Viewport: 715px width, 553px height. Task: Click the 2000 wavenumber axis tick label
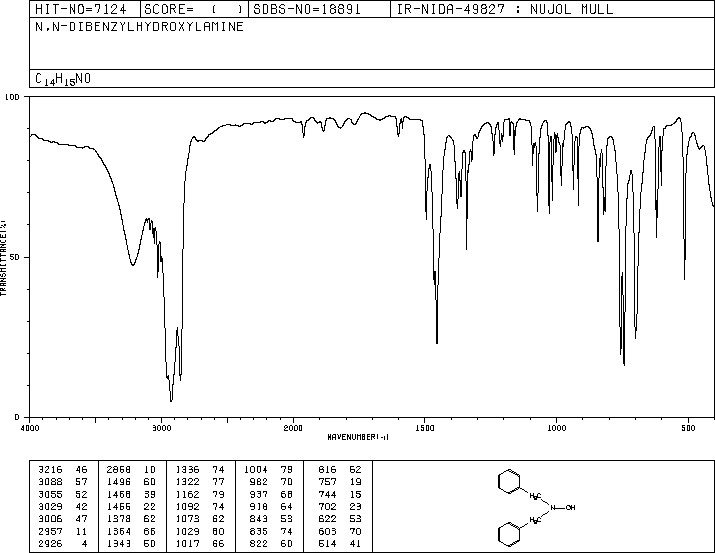[293, 428]
